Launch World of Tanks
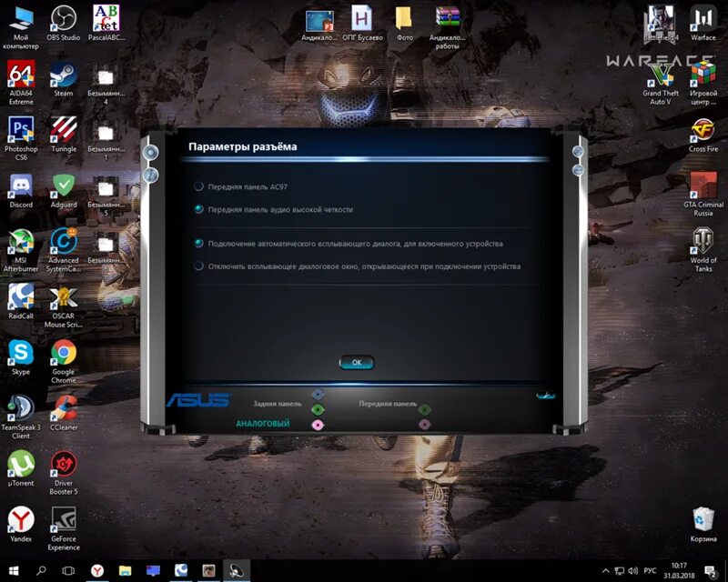This screenshot has width=728, height=582. tap(703, 250)
